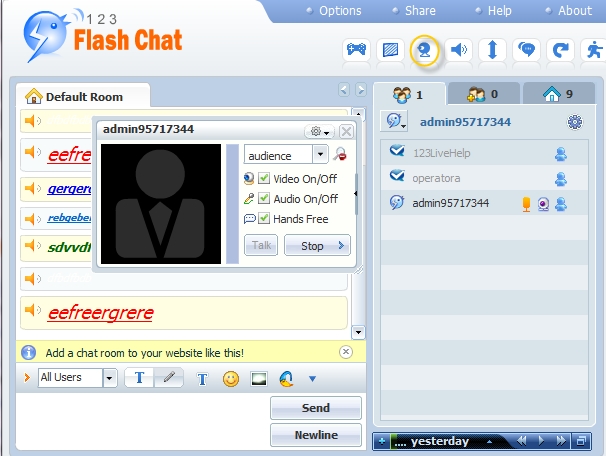Open the games controller icon
This screenshot has height=456, width=606.
pyautogui.click(x=356, y=49)
